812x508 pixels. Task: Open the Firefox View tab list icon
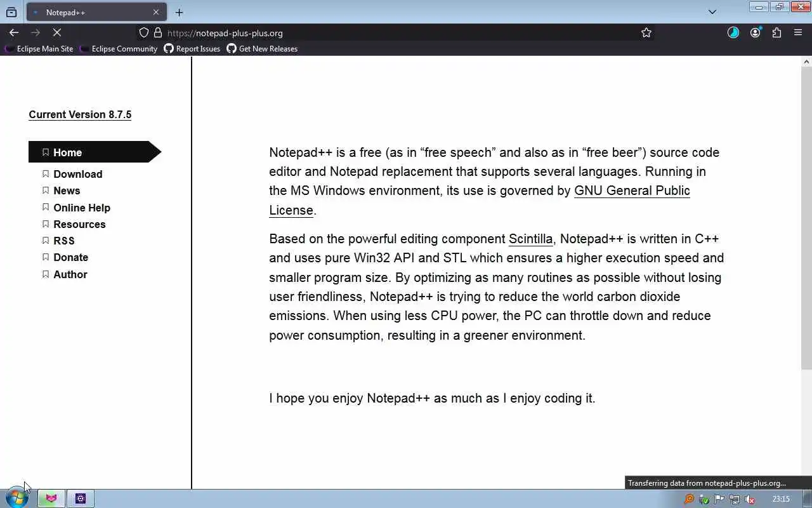click(11, 12)
